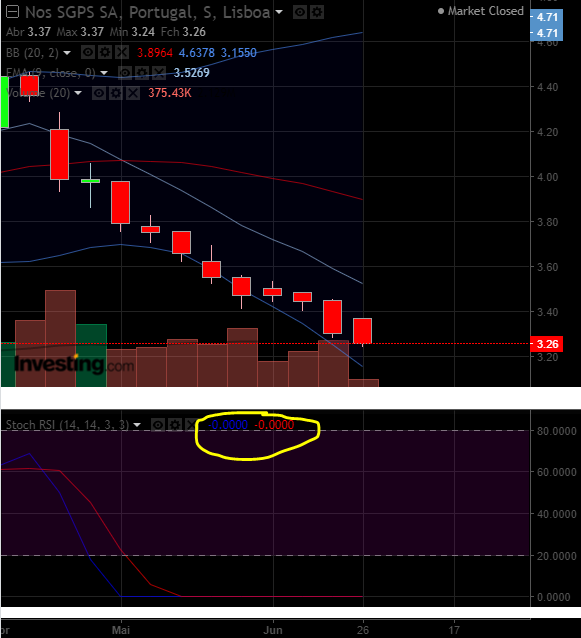Toggle Stoch RSI visibility eye icon
Image resolution: width=581 pixels, height=638 pixels.
(x=158, y=425)
